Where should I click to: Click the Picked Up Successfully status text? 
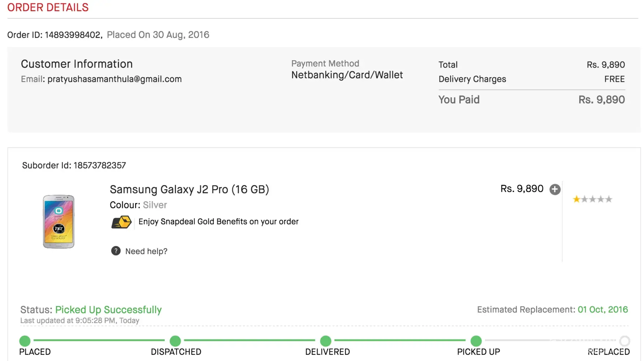108,310
